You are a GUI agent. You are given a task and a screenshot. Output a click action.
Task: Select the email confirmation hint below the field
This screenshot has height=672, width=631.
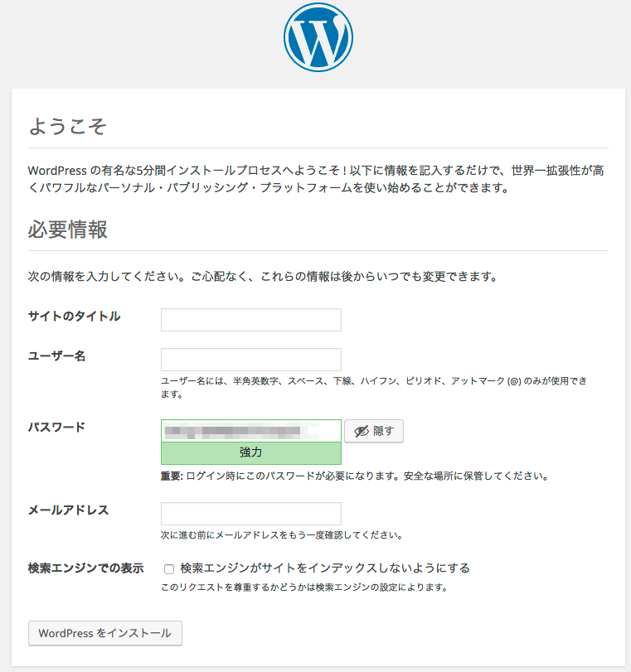[282, 534]
